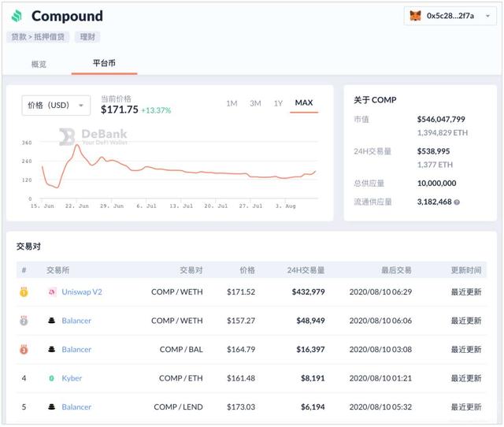Viewport: 504px width, 427px height.
Task: Click the silver rank 2 medal icon
Action: 24,320
